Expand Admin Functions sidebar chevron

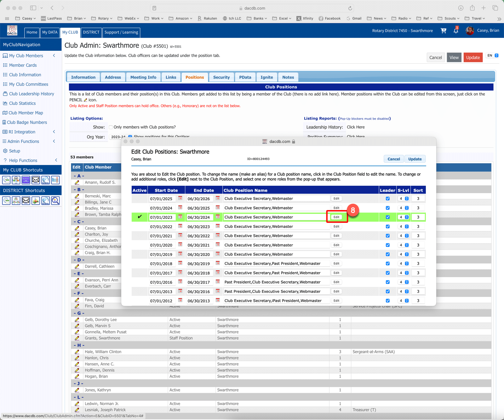tap(54, 141)
